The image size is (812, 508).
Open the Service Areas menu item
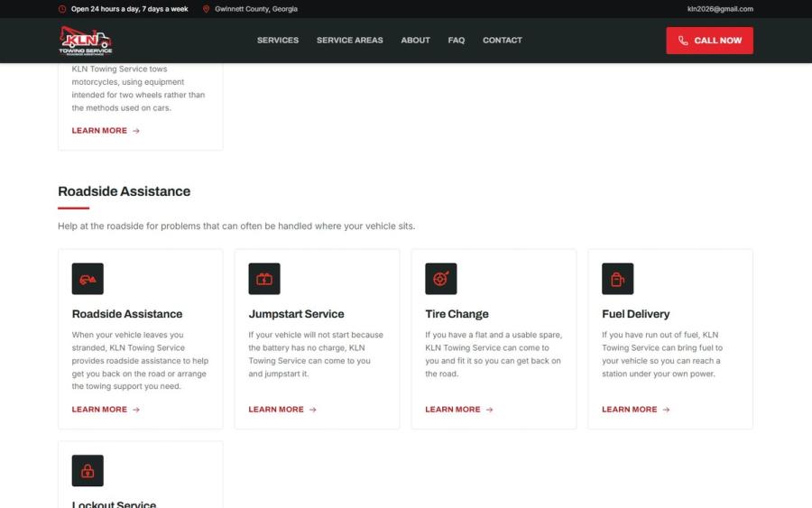pyautogui.click(x=349, y=41)
